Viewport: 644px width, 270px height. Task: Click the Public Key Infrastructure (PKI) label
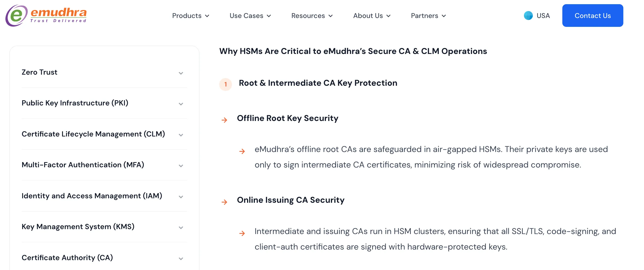point(75,103)
